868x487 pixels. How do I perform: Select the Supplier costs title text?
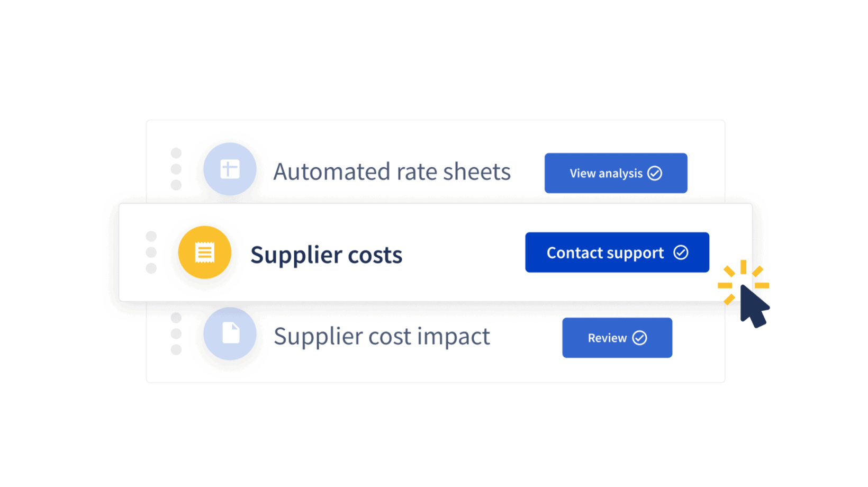point(326,255)
